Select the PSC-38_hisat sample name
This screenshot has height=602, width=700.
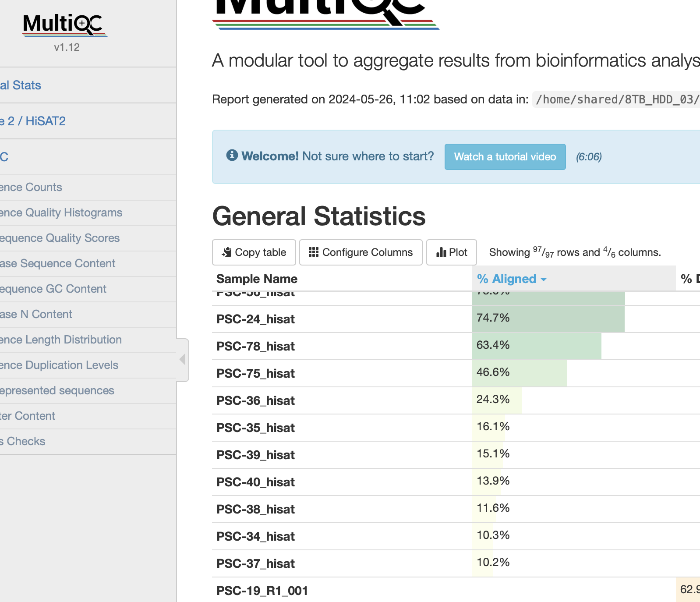pyautogui.click(x=255, y=509)
